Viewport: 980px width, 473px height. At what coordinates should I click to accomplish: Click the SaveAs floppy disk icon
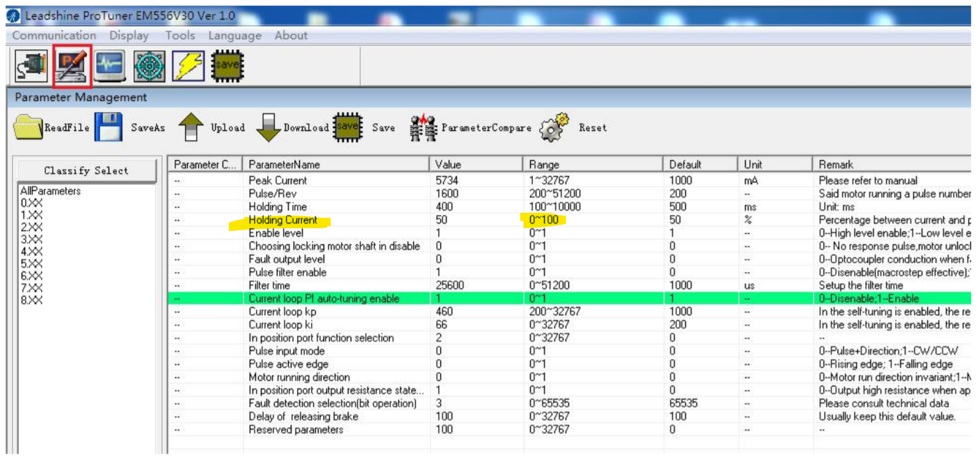pyautogui.click(x=108, y=127)
